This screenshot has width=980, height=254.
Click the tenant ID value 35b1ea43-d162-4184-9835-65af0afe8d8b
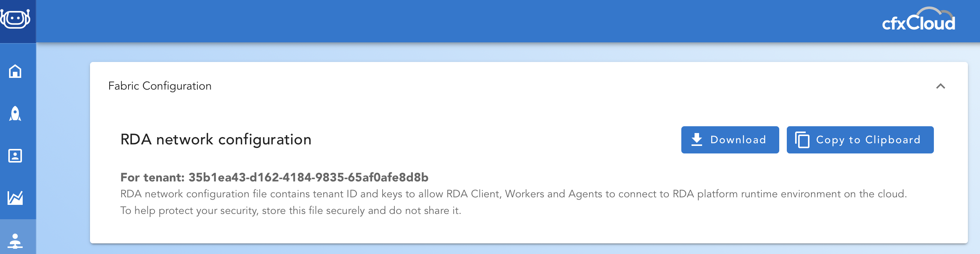coord(308,177)
